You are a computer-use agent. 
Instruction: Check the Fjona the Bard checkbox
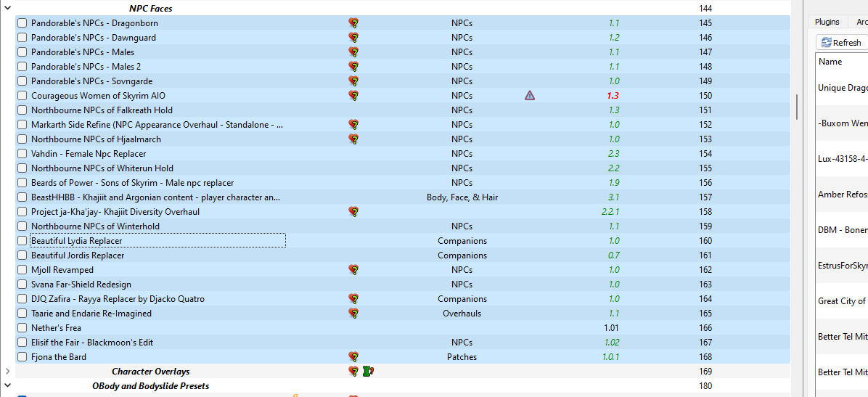[x=22, y=356]
